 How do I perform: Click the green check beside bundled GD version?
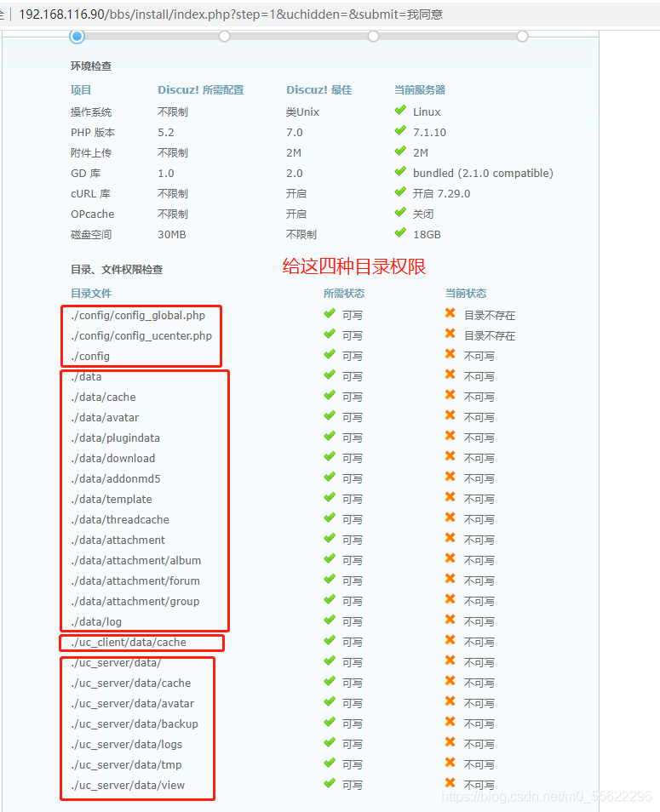point(400,171)
